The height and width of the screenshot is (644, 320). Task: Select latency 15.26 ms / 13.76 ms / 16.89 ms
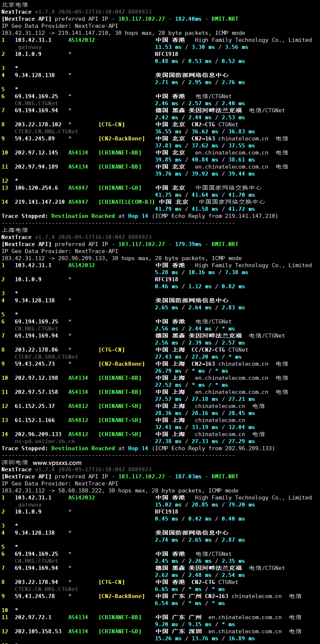(x=205, y=638)
